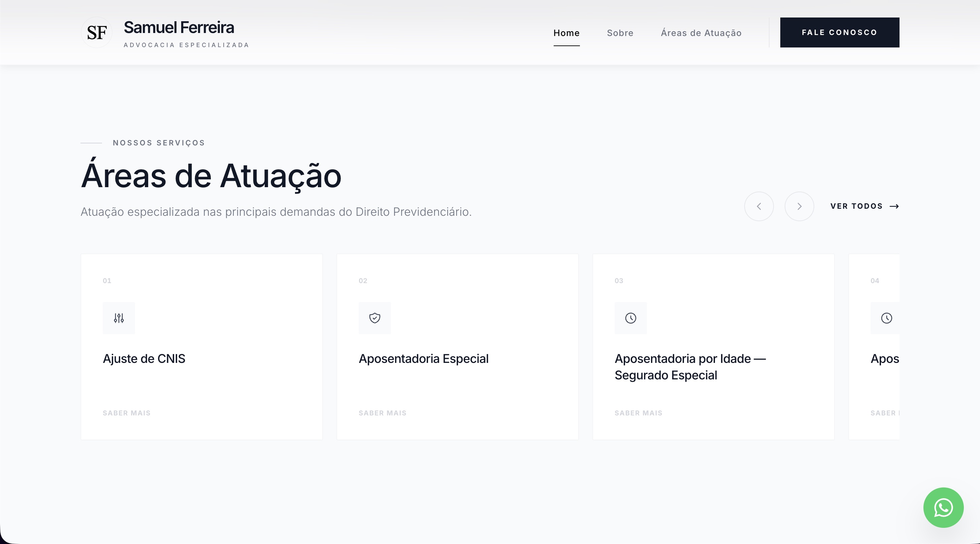The height and width of the screenshot is (544, 980).
Task: Click SABER MAIS on Aposentadoria por Idade card
Action: (x=638, y=413)
